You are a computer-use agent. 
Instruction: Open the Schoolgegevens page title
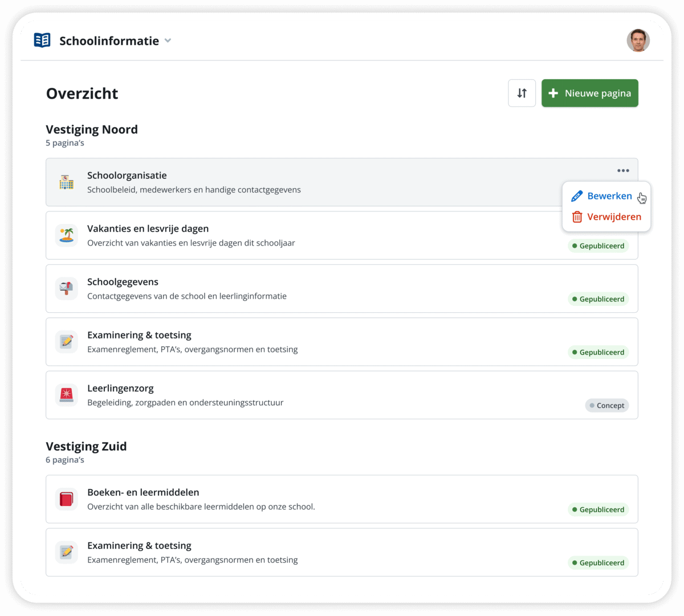click(x=123, y=282)
